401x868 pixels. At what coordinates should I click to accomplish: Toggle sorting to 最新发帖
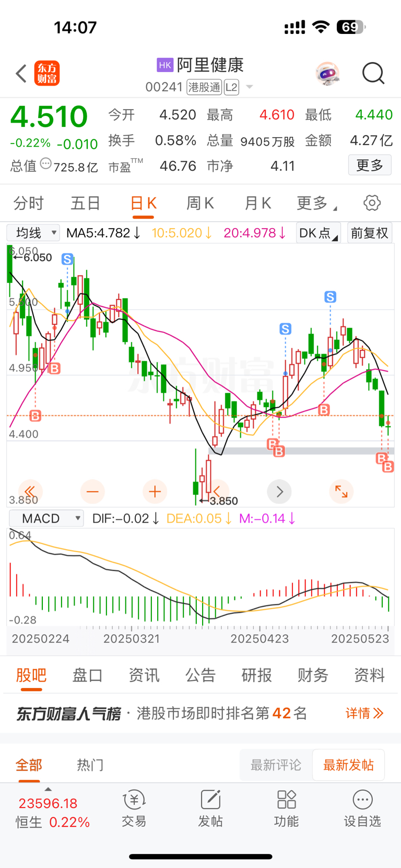tap(349, 765)
